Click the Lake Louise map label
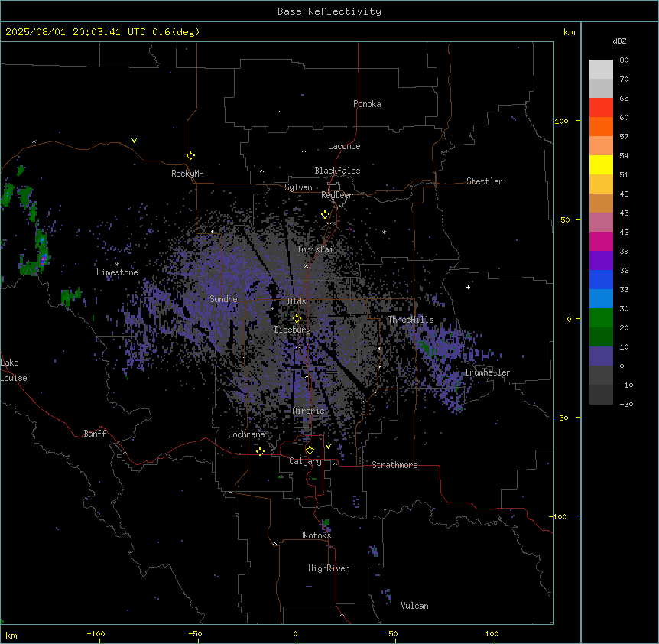659x644 pixels. [14, 370]
